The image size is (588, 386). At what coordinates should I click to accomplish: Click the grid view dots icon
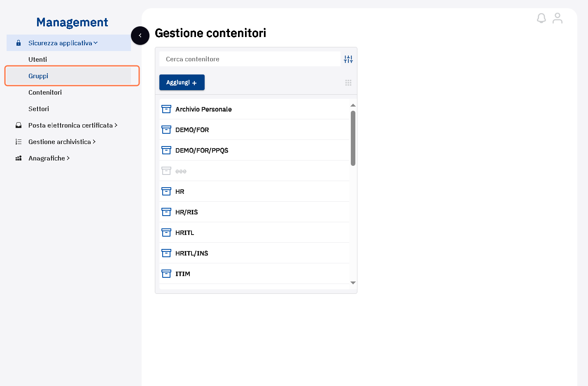point(348,83)
